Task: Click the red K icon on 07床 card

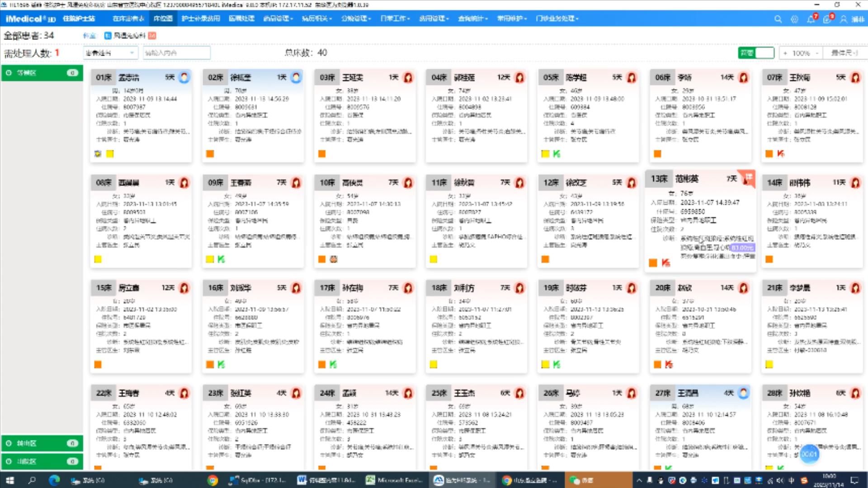Action: [x=781, y=154]
